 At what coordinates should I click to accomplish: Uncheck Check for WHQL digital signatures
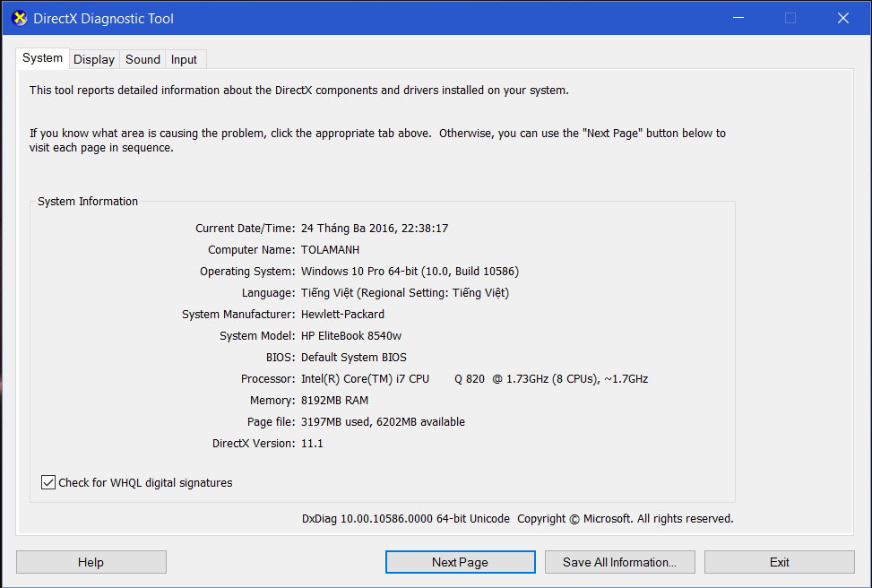pyautogui.click(x=48, y=483)
